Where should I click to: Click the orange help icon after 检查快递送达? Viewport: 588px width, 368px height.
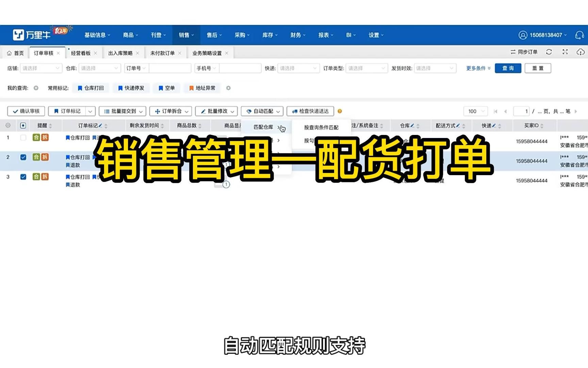pos(340,111)
